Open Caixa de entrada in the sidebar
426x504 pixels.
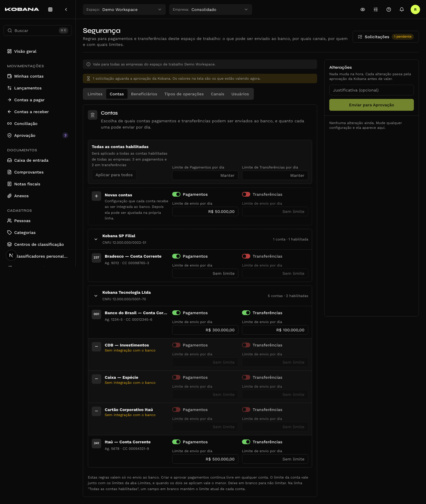pos(38,160)
